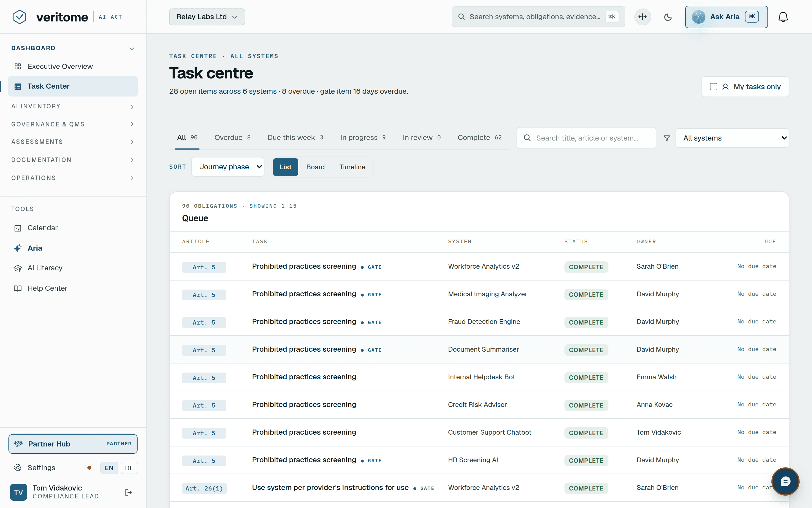Click the Credit Risk Advisor system cell
Image resolution: width=812 pixels, height=508 pixels.
tap(477, 405)
